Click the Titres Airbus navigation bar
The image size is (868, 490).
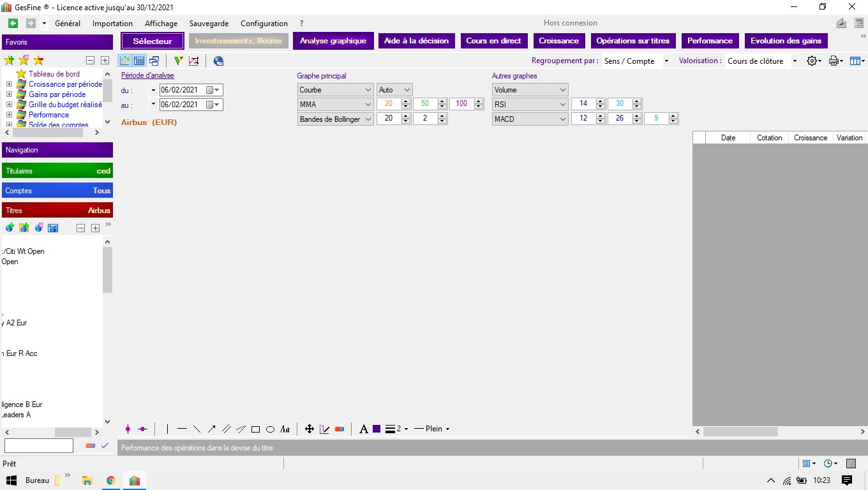pos(57,211)
